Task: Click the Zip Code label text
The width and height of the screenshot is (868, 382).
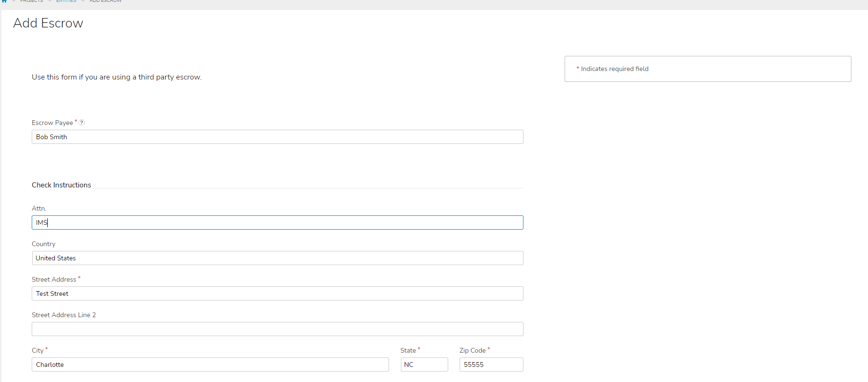Action: [472, 351]
